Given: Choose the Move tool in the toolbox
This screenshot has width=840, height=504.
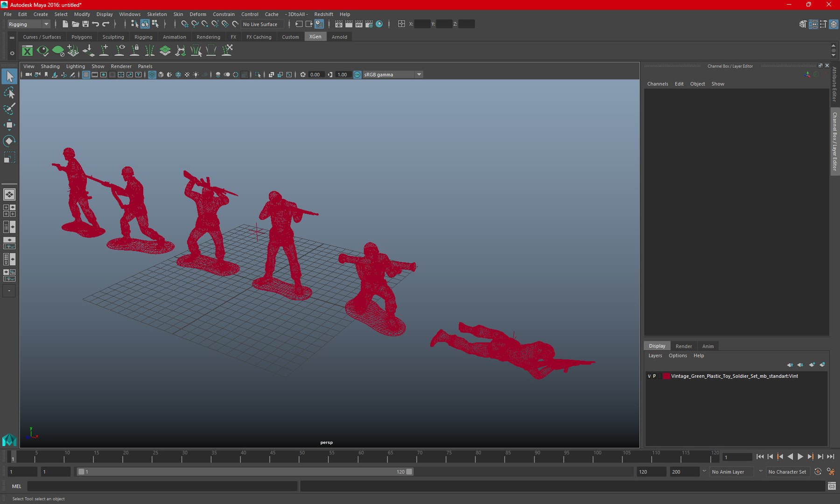Looking at the screenshot, I should tap(9, 125).
